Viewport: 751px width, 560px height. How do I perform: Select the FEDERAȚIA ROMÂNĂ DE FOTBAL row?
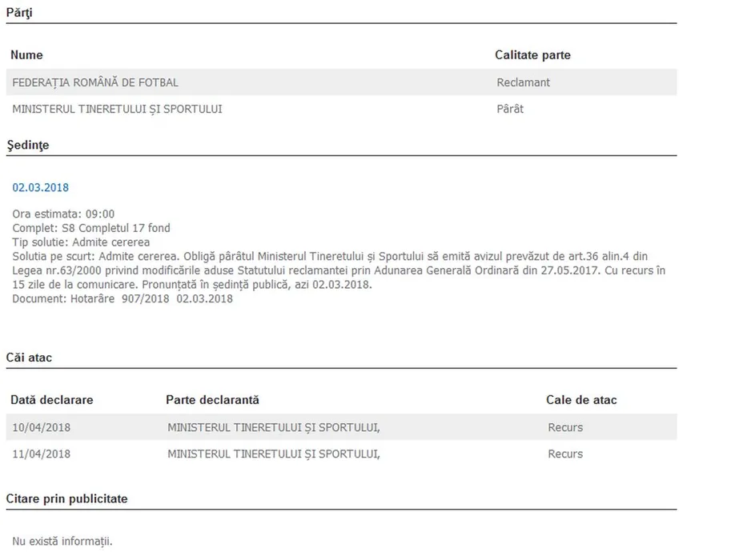coord(95,82)
